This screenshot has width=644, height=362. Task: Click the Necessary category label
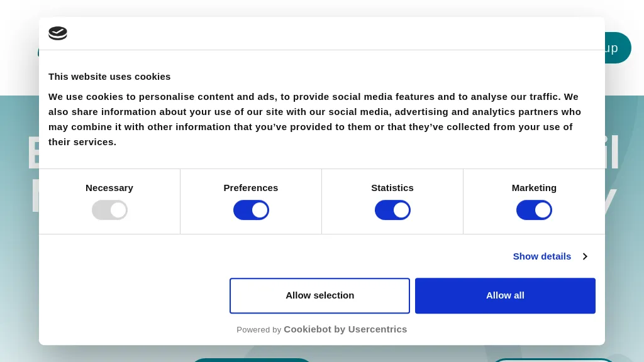[109, 188]
